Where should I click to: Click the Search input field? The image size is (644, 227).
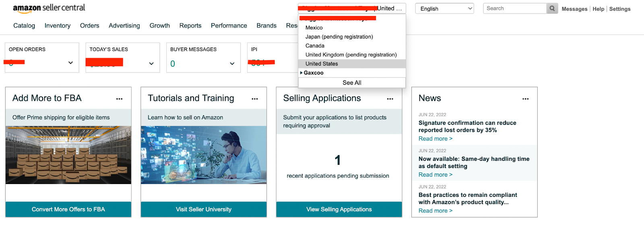click(x=515, y=8)
